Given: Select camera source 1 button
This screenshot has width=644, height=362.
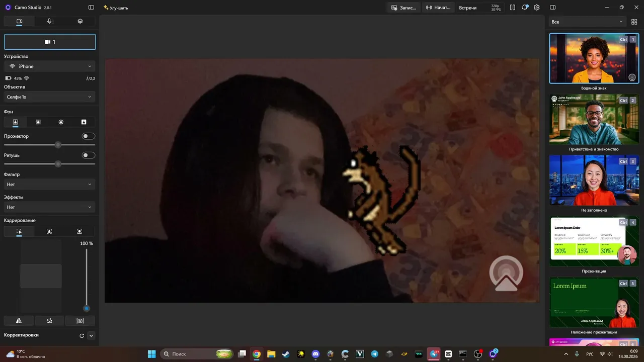Looking at the screenshot, I should pos(50,42).
